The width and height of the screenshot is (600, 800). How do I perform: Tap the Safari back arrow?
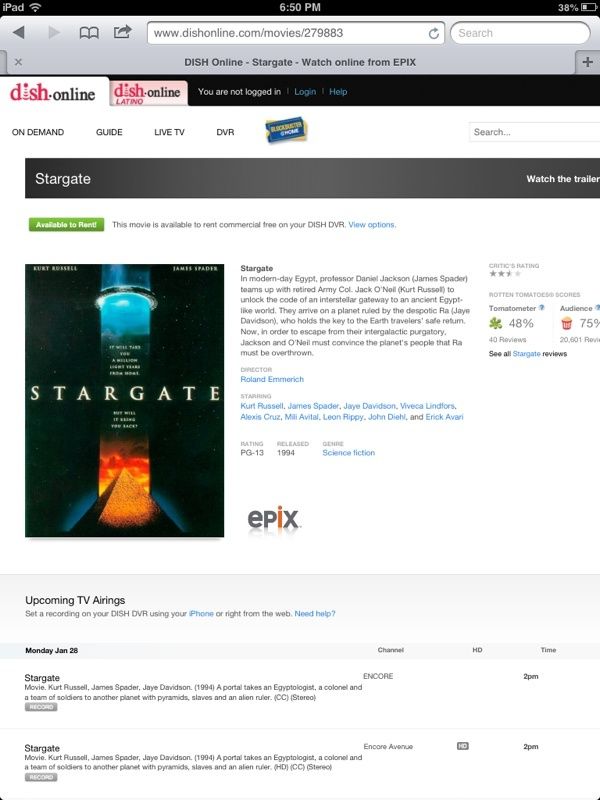[x=19, y=33]
